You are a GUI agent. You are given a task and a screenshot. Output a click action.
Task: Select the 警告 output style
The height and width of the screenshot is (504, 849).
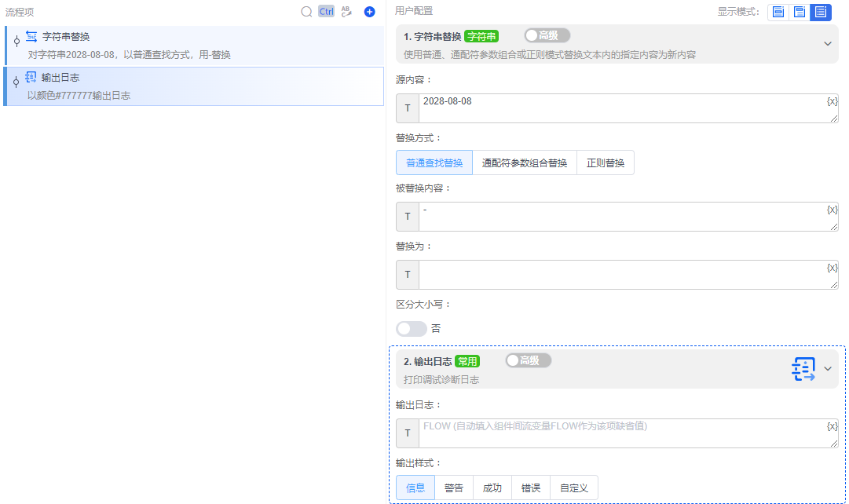[x=454, y=487]
